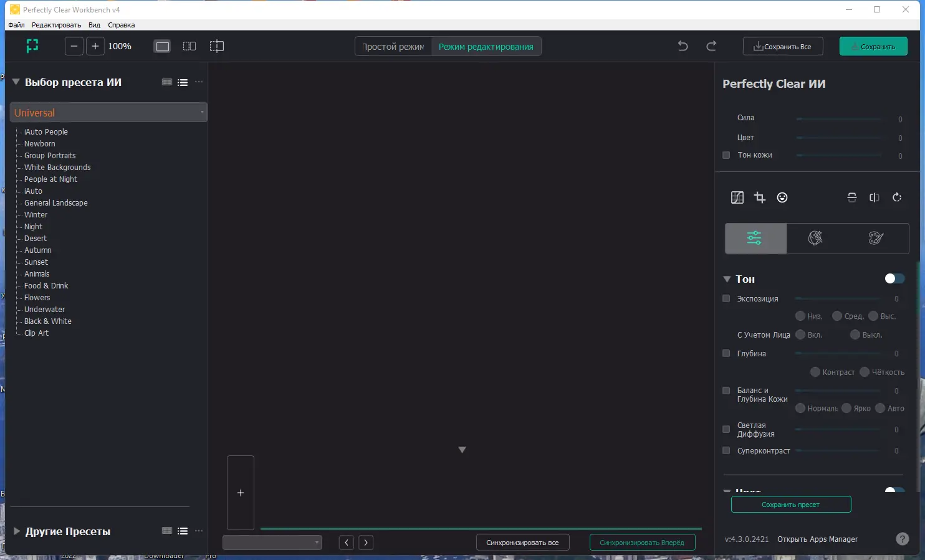Click the green Perfectly Clear frame icon
The image size is (925, 560).
[32, 46]
